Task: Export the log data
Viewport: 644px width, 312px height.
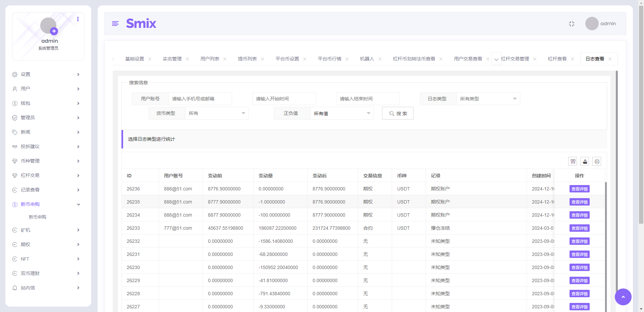Action: 585,161
